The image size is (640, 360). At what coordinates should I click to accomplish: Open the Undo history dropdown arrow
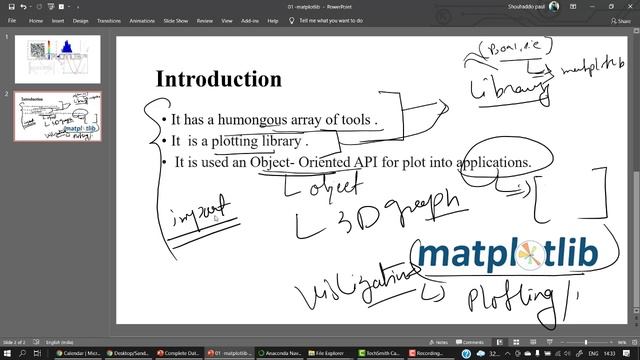[x=30, y=7]
